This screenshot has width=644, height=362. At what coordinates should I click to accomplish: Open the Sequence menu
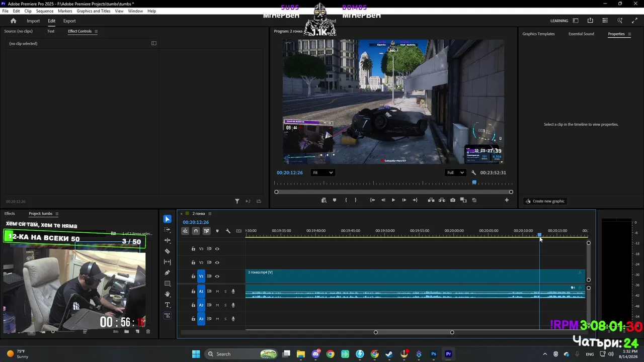tap(45, 11)
